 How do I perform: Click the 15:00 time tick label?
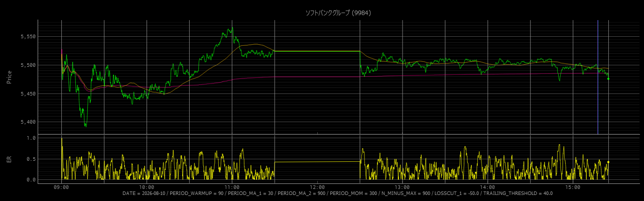click(x=573, y=187)
